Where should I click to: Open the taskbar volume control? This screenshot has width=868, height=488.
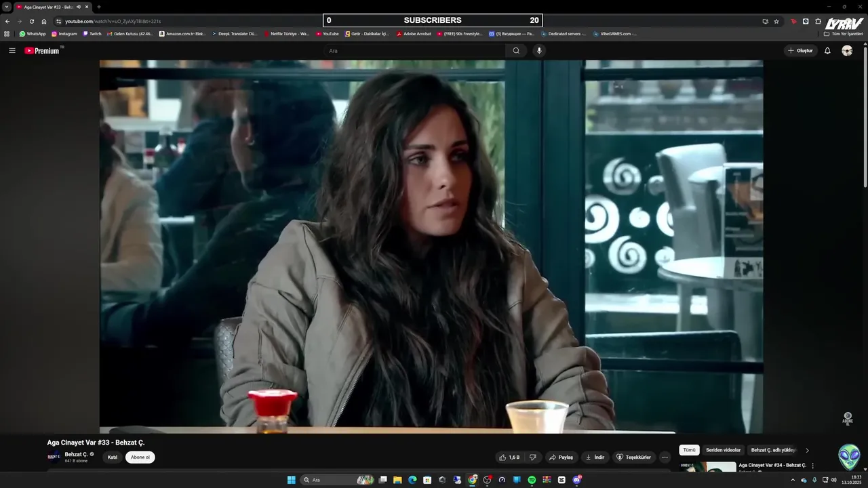pyautogui.click(x=833, y=480)
